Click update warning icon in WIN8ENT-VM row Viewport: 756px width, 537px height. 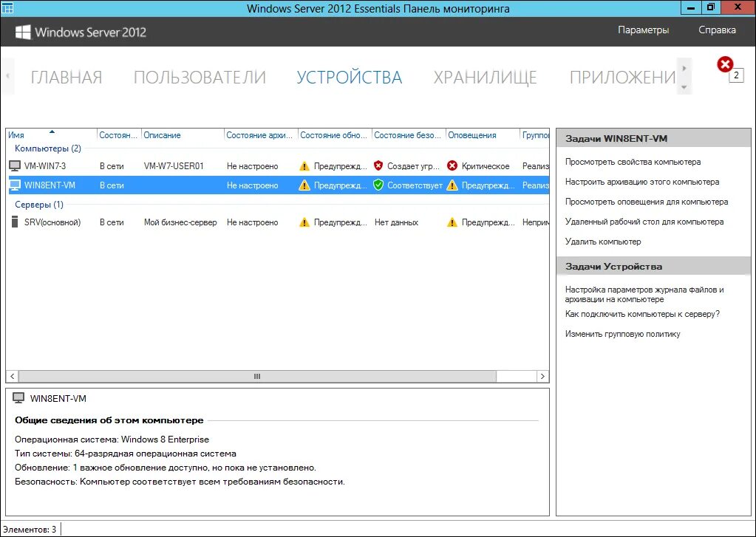304,185
